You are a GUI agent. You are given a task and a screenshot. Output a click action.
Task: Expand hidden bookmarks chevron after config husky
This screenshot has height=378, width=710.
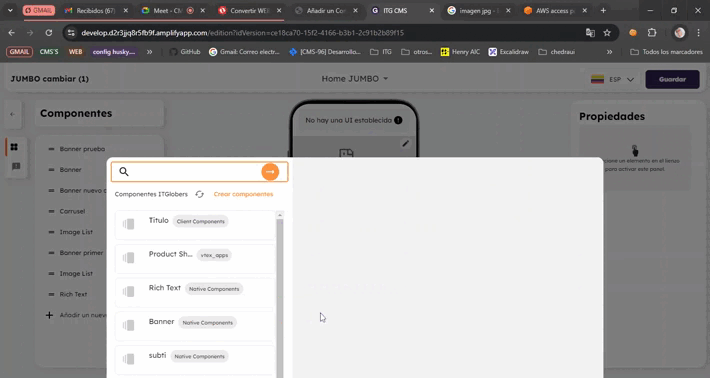pos(149,52)
